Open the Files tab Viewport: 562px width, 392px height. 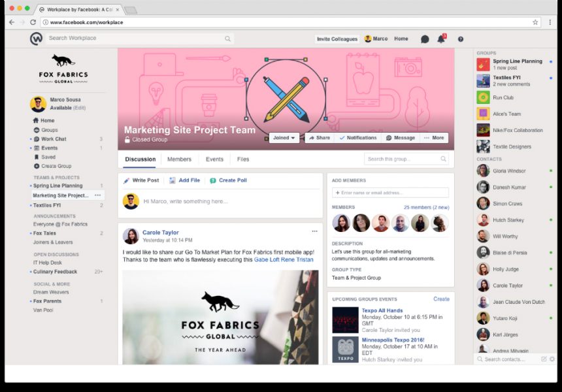(243, 159)
